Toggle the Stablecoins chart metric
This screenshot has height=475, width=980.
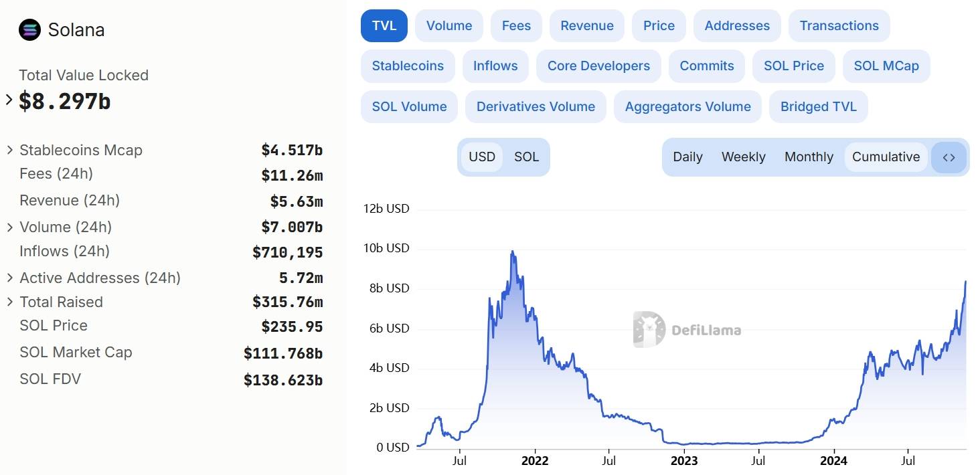[408, 66]
